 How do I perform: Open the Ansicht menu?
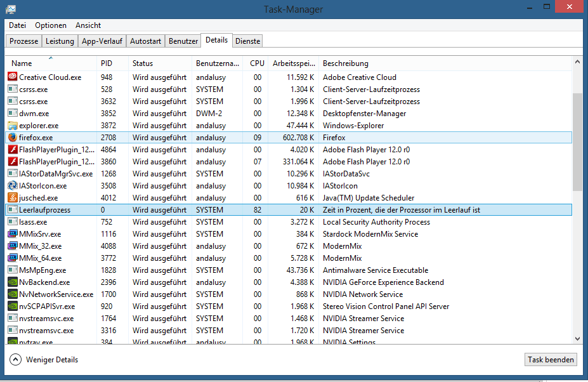click(88, 25)
